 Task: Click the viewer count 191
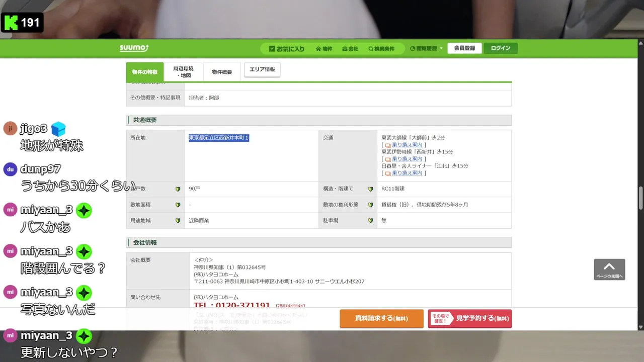pos(30,23)
